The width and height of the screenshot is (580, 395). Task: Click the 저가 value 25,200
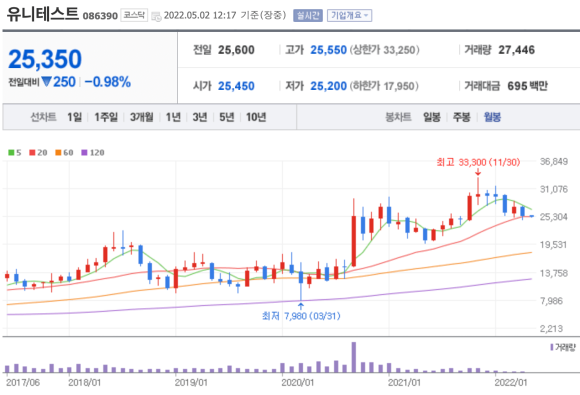click(328, 86)
